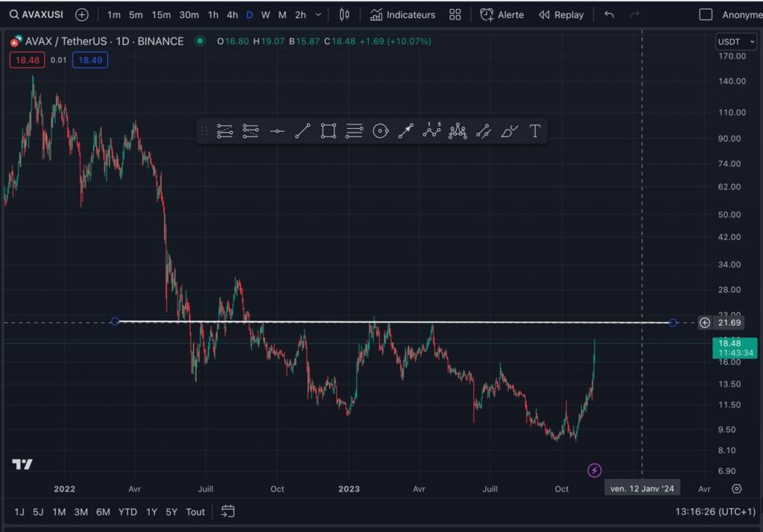Show all data with Tout
Image resolution: width=763 pixels, height=532 pixels.
tap(195, 512)
